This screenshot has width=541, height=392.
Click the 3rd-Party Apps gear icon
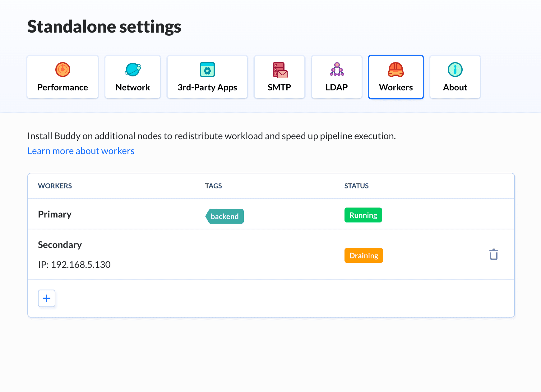click(x=207, y=70)
